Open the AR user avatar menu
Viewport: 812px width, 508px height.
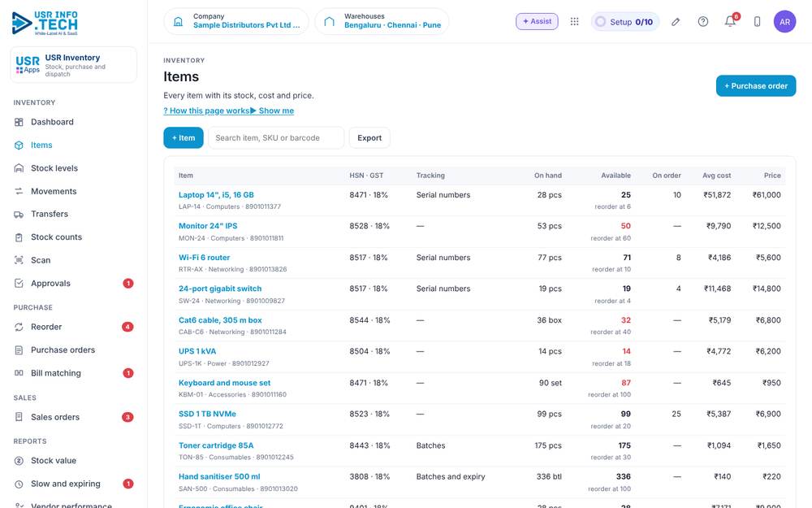(x=784, y=21)
